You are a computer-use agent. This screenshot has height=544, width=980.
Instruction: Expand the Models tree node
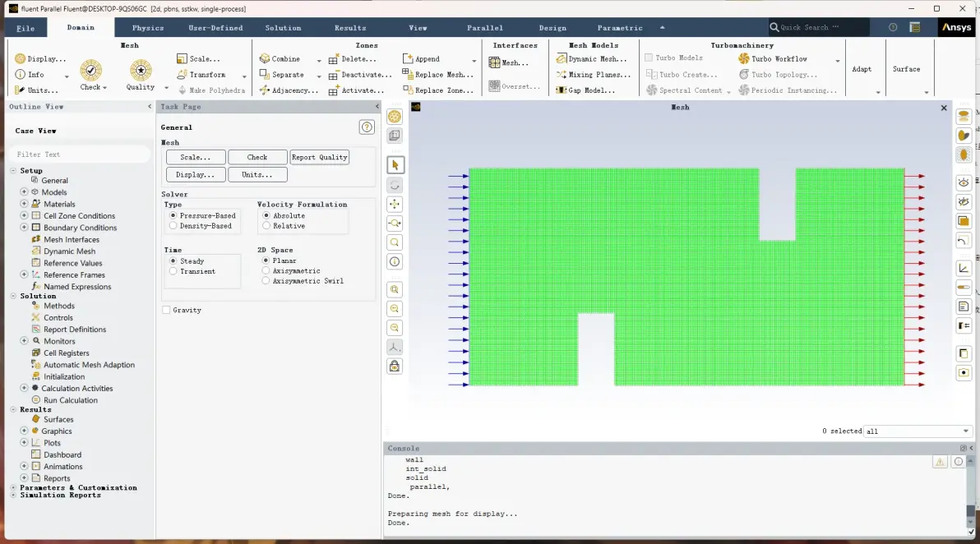click(x=25, y=192)
